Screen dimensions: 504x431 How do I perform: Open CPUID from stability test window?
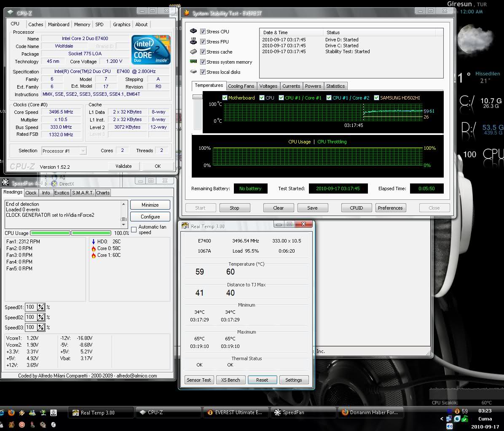[357, 208]
